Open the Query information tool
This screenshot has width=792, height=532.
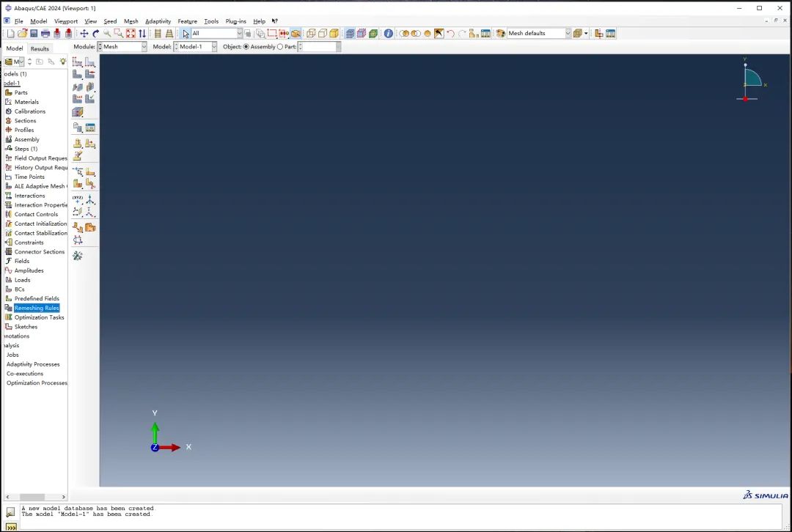click(x=389, y=33)
